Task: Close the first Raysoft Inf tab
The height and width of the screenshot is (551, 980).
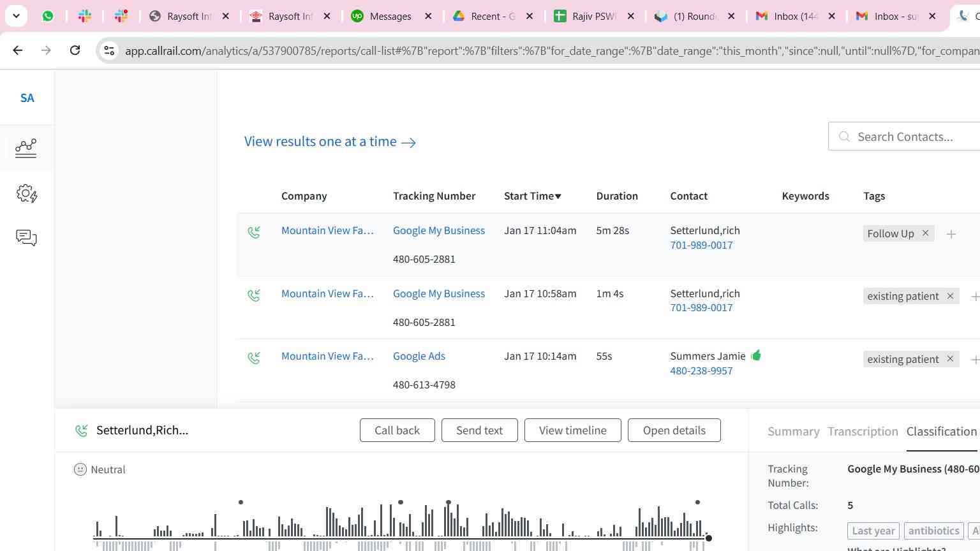Action: coord(225,17)
